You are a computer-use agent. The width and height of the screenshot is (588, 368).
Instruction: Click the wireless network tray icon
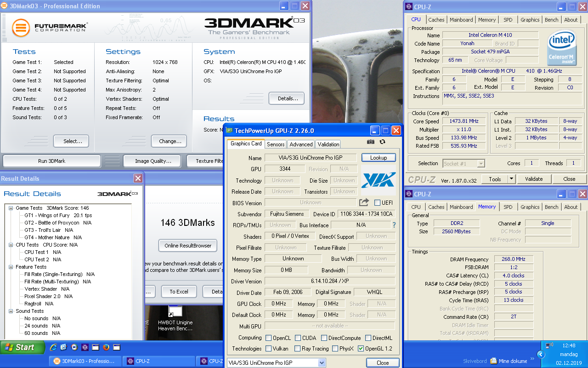[549, 345]
